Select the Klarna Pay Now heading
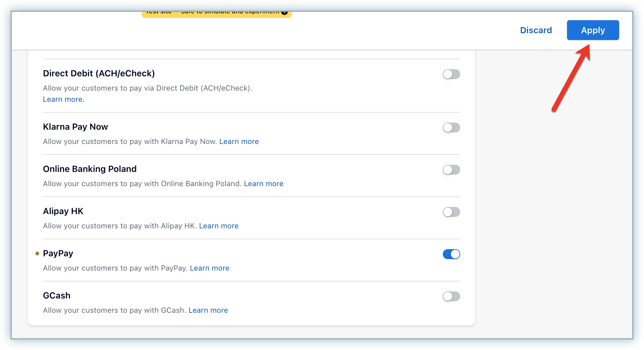 [x=75, y=127]
